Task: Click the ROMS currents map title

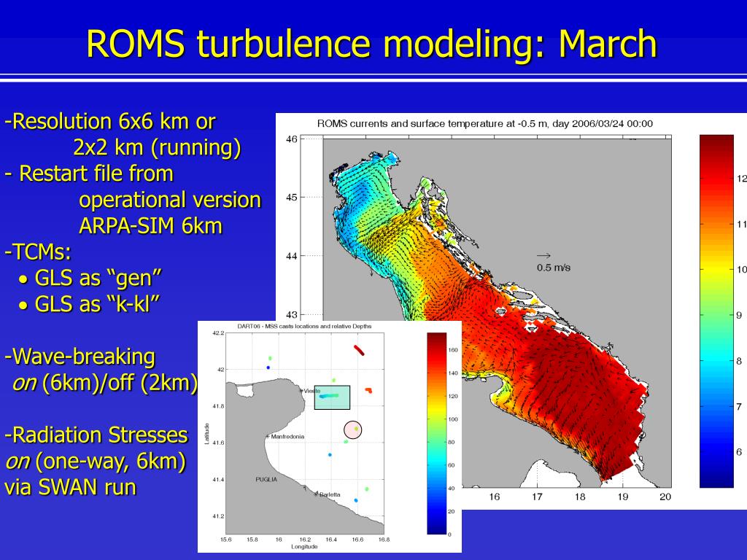Action: (x=485, y=124)
